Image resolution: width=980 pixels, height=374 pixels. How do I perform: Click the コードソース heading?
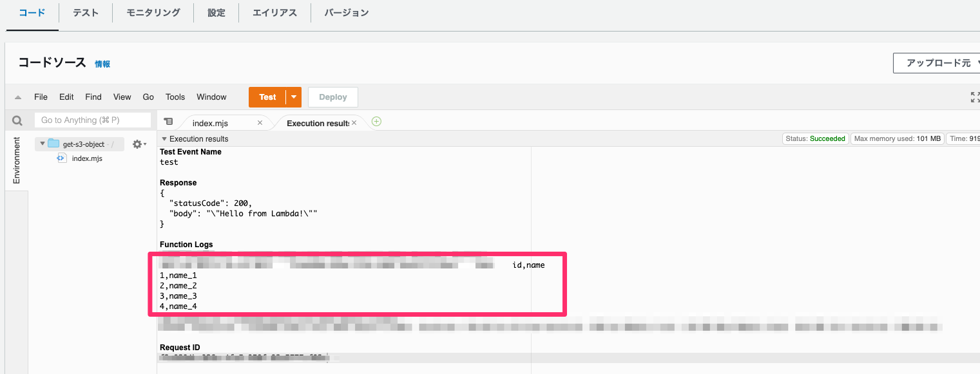52,62
